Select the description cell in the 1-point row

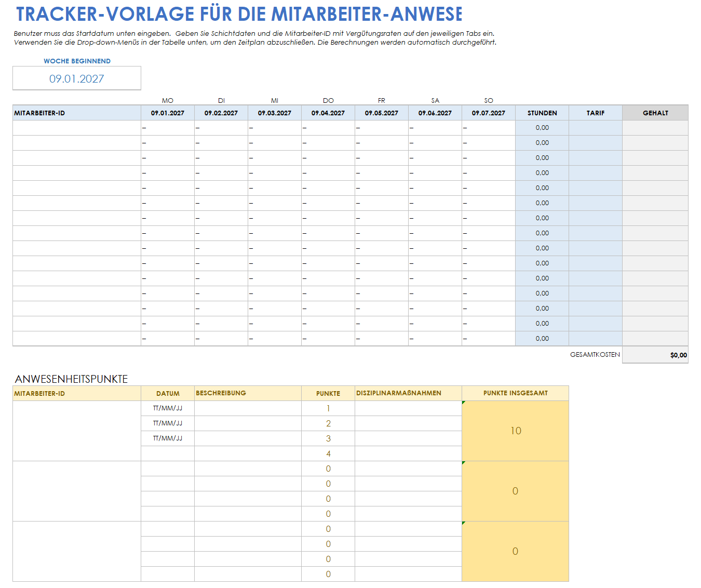[x=248, y=408]
